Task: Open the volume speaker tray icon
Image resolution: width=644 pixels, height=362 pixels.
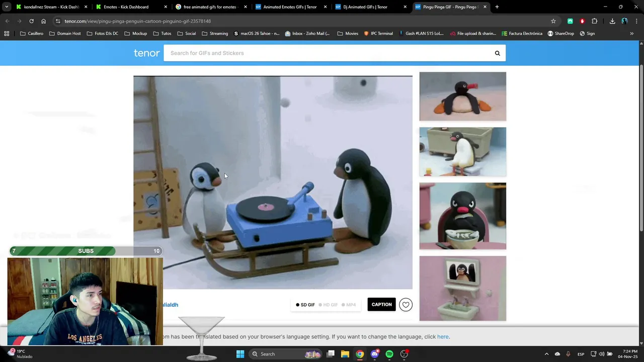Action: pyautogui.click(x=601, y=354)
